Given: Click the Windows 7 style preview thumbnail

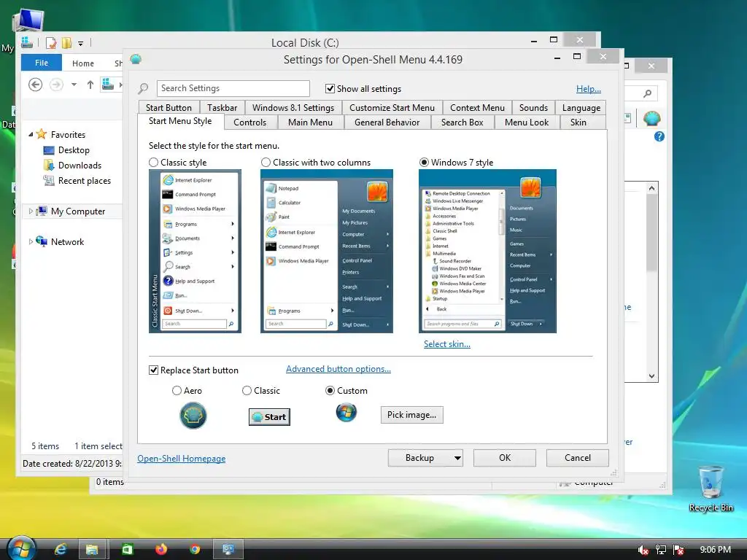Looking at the screenshot, I should (487, 251).
